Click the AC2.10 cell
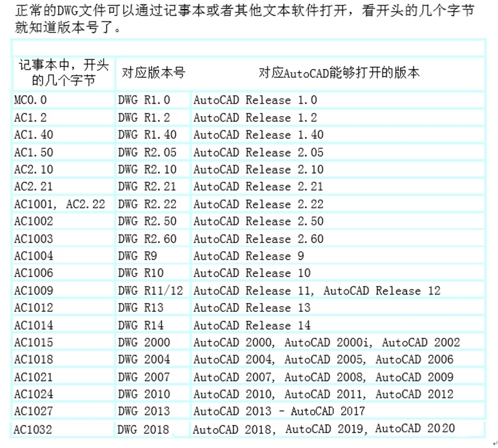The image size is (498, 448). 63,170
